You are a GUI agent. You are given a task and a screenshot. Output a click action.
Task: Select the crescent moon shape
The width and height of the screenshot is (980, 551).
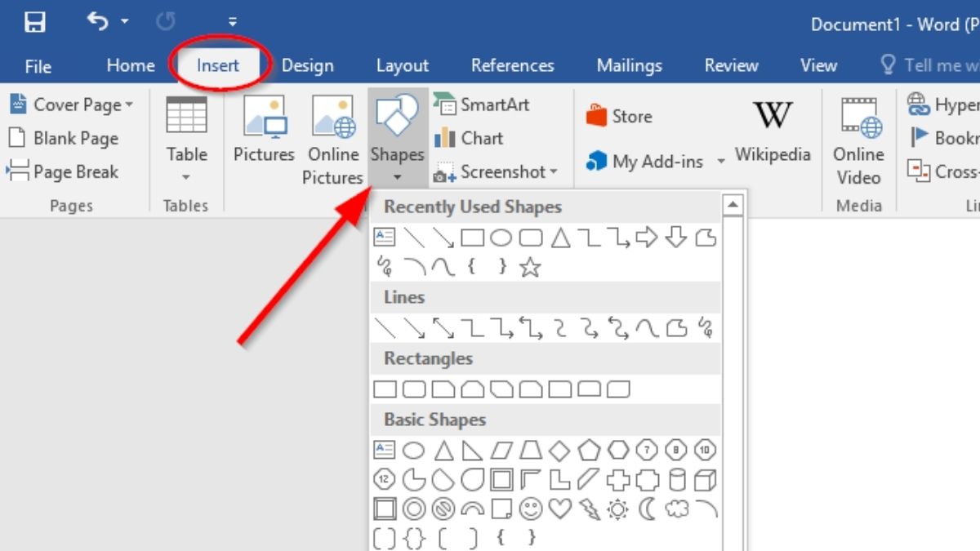click(x=647, y=509)
